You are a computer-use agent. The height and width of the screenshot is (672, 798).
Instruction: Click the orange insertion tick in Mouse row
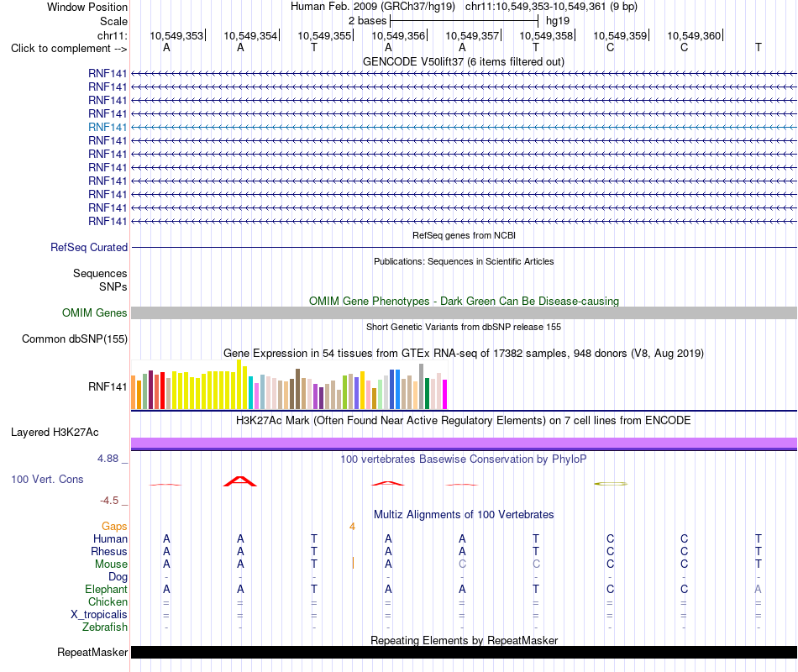(x=353, y=563)
